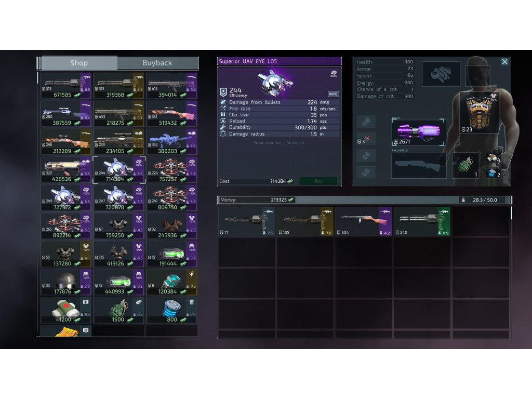
Task: Click the INFO button for UAV Eye
Action: [x=333, y=94]
